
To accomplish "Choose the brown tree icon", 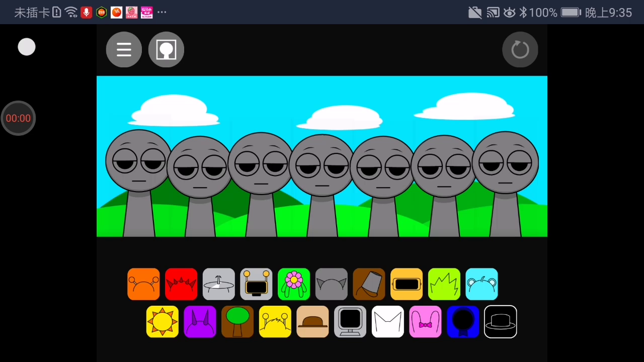I will [x=237, y=322].
